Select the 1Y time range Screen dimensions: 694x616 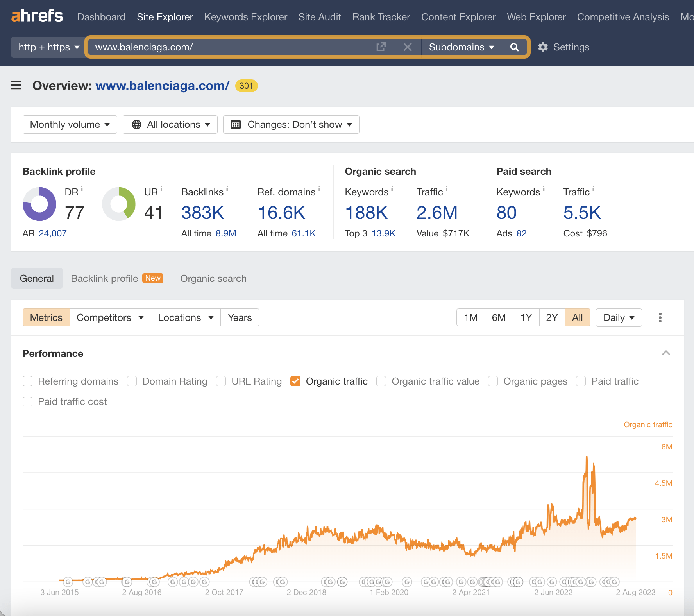pyautogui.click(x=526, y=317)
